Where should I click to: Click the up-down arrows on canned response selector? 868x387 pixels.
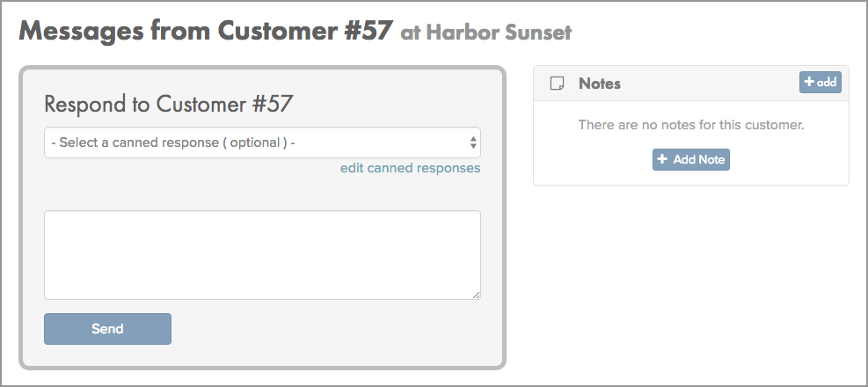(x=473, y=142)
